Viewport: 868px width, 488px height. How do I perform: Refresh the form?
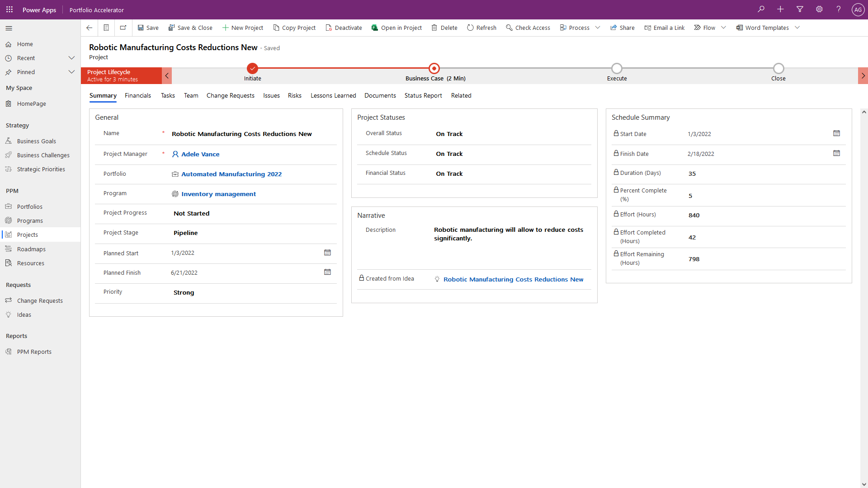click(x=481, y=28)
